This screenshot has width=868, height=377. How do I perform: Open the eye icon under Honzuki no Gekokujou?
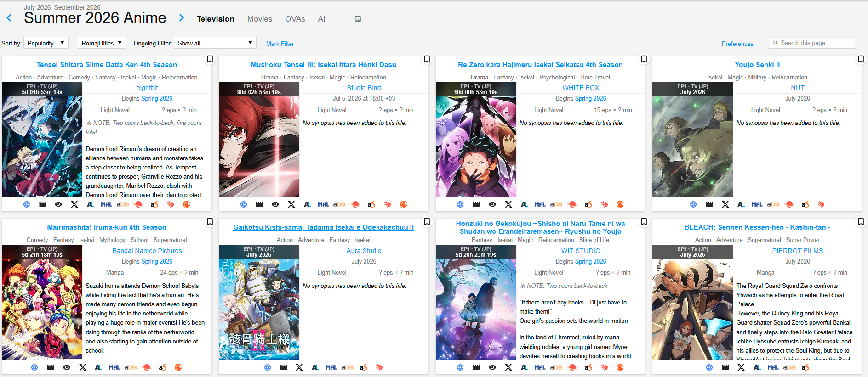coord(492,367)
